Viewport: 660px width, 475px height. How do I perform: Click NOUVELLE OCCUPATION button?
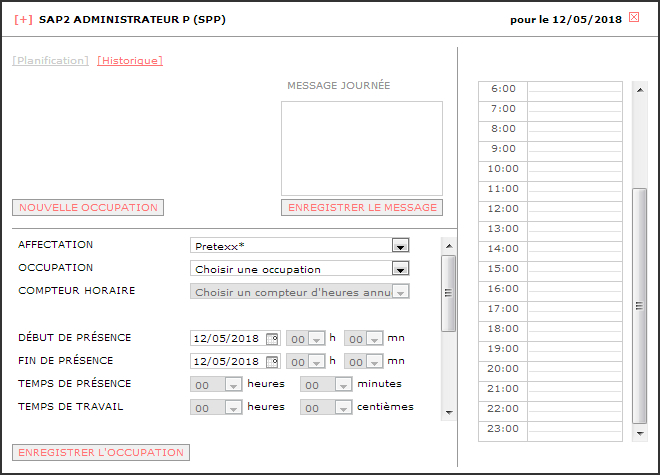(x=88, y=208)
